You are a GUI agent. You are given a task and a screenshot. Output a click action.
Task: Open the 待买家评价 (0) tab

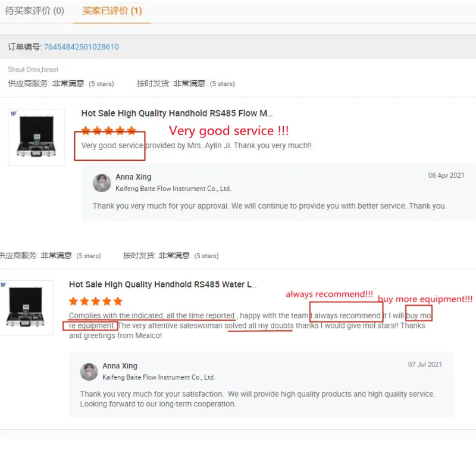tap(35, 11)
